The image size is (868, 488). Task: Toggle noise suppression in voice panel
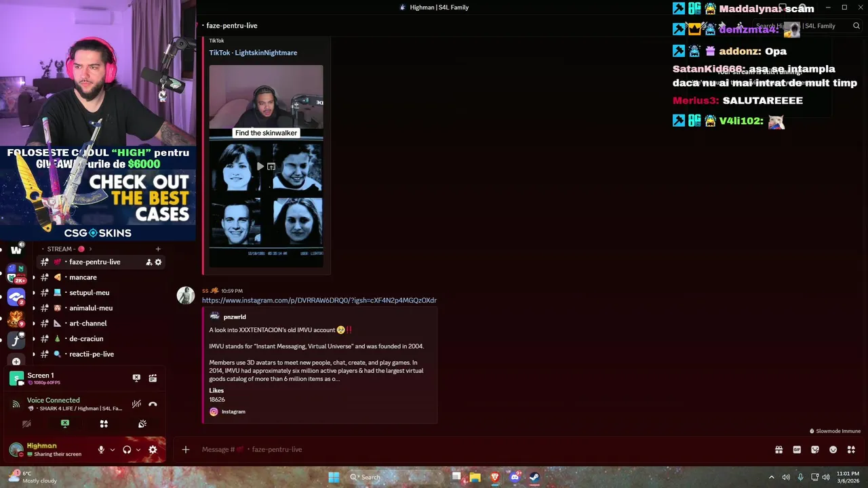point(136,404)
